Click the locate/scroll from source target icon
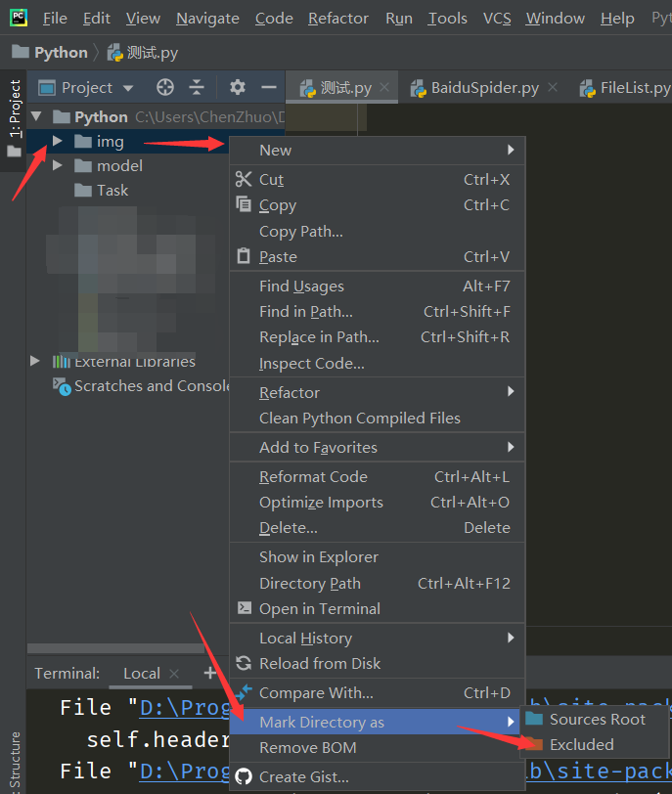The image size is (672, 794). point(165,87)
